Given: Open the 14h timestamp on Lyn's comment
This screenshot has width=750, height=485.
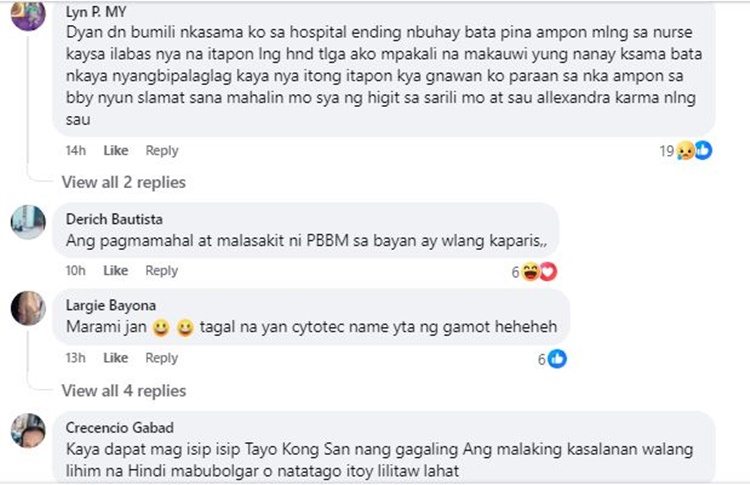Looking at the screenshot, I should tap(76, 151).
